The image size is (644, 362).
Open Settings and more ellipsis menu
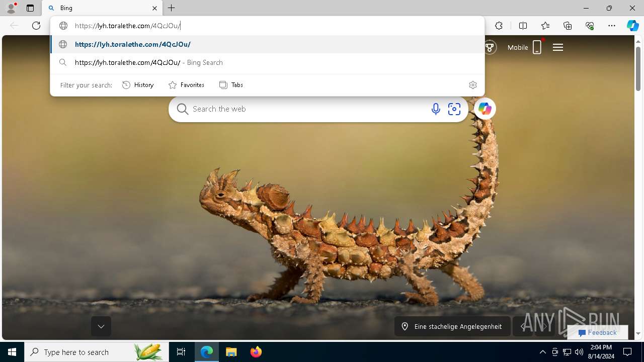[x=612, y=26]
